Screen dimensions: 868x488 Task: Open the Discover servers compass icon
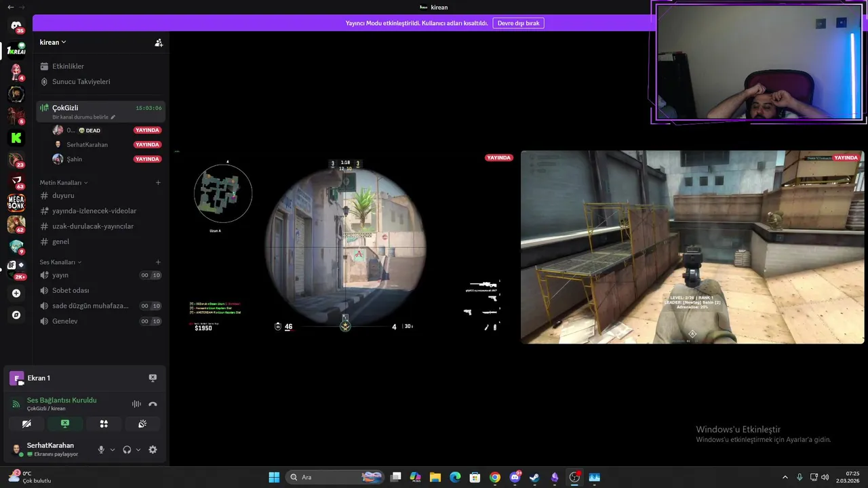click(16, 315)
